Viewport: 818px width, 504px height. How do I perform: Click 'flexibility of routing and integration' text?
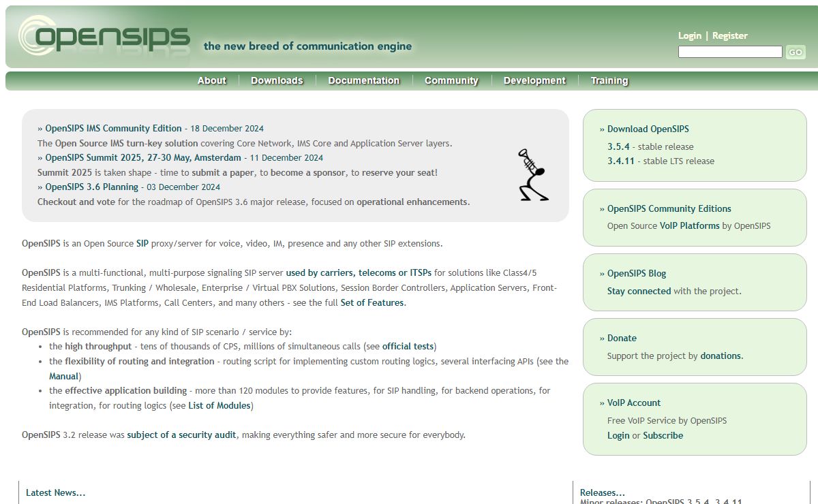point(139,361)
